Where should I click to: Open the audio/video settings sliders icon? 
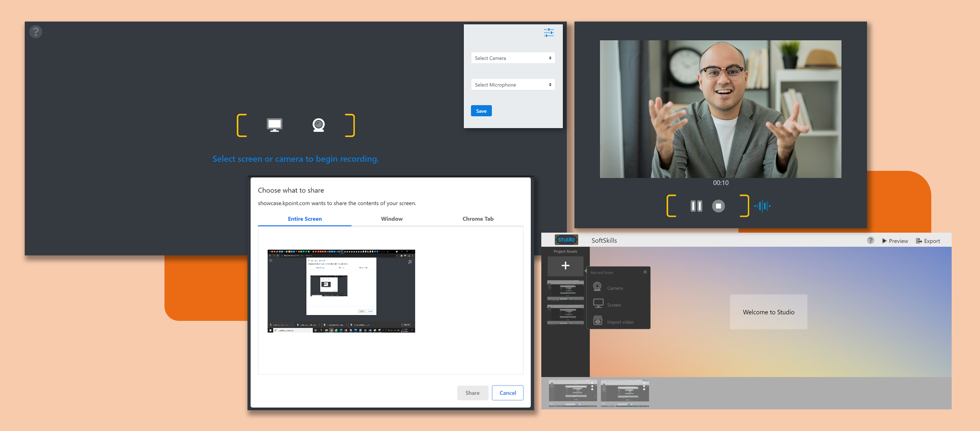[548, 33]
